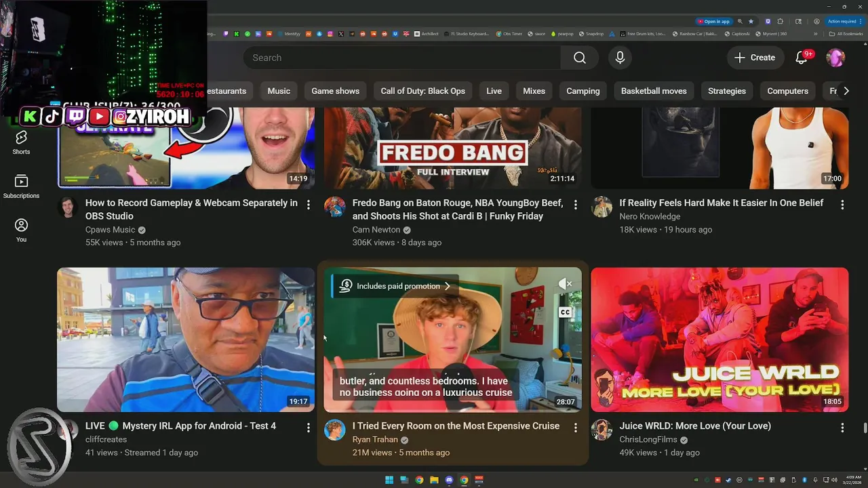Open the taskbar clock showing 4:09 AM
This screenshot has height=488, width=868.
point(854,480)
